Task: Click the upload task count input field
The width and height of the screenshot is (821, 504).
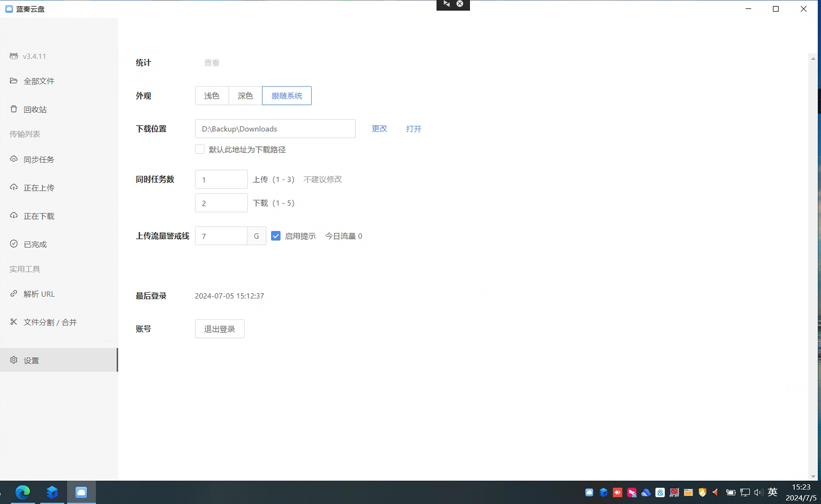Action: 221,179
